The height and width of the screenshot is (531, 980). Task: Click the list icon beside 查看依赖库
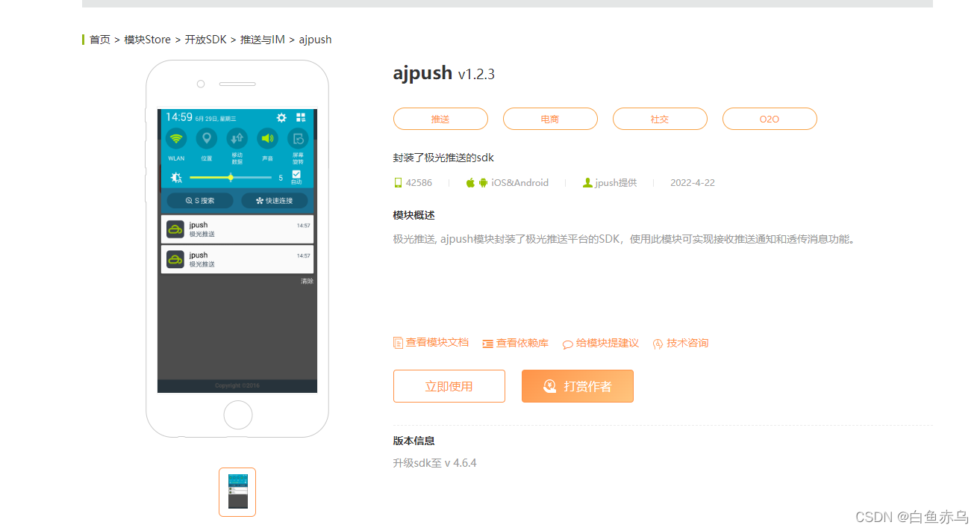pyautogui.click(x=487, y=344)
